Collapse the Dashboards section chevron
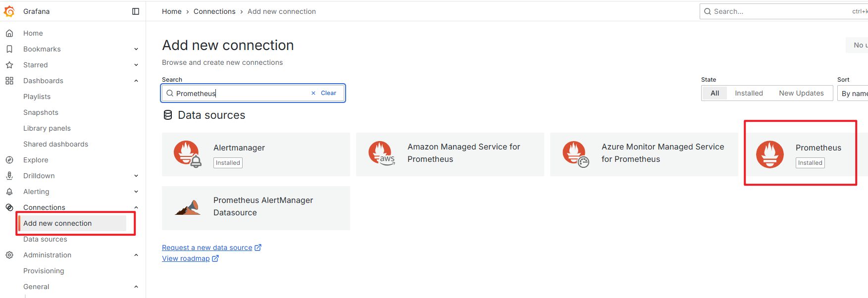Viewport: 868px width, 298px height. tap(136, 81)
